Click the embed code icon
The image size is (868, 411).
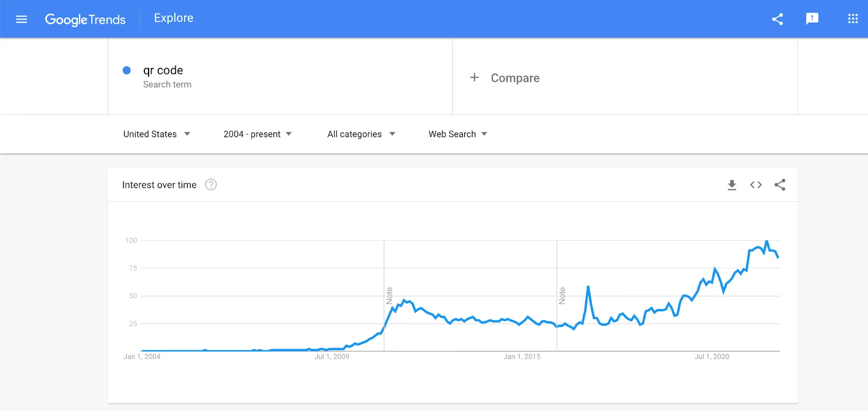click(x=756, y=185)
